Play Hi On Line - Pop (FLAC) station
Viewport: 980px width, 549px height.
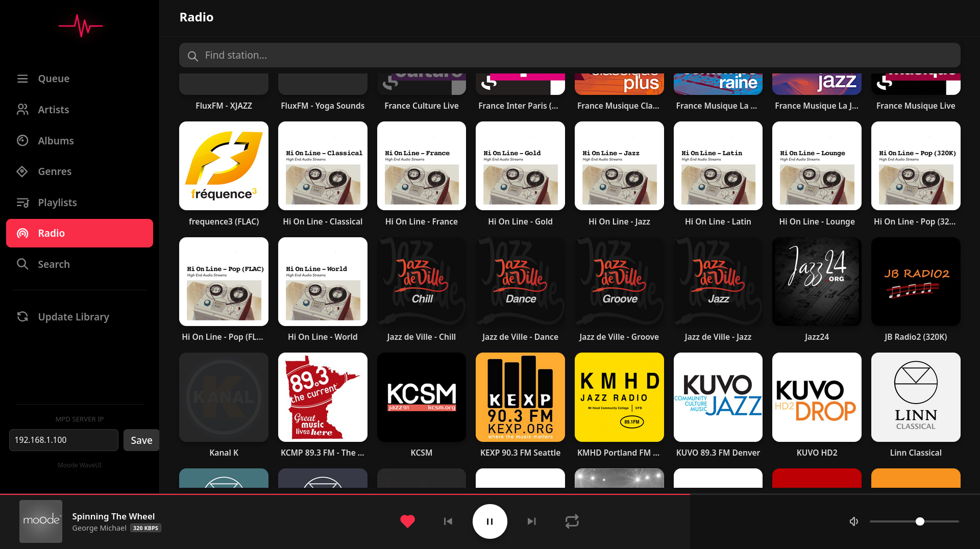[224, 282]
